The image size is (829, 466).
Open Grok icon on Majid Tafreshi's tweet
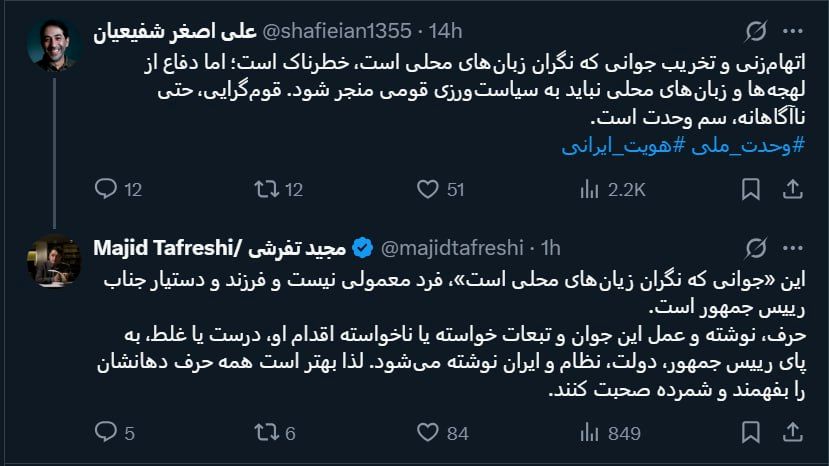click(x=757, y=247)
